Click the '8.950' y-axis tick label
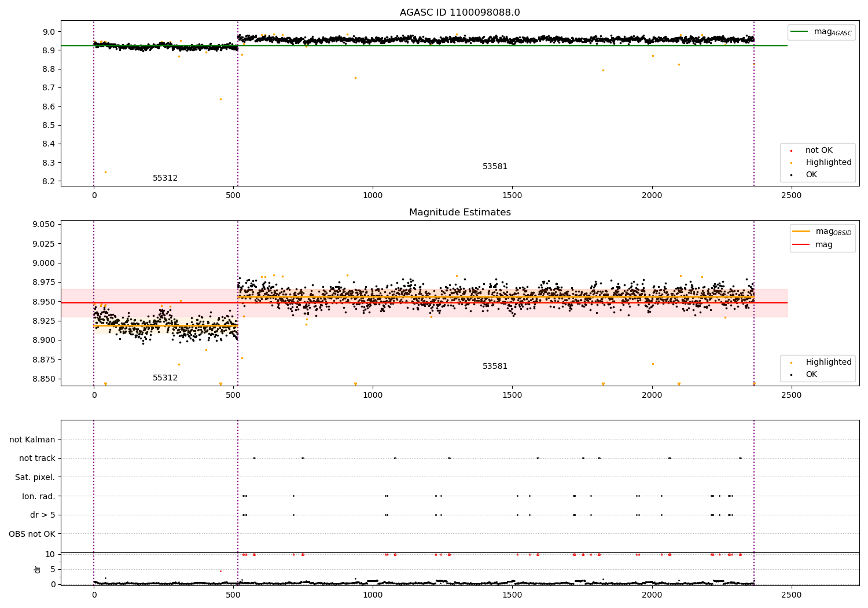The width and height of the screenshot is (868, 608). pos(43,302)
